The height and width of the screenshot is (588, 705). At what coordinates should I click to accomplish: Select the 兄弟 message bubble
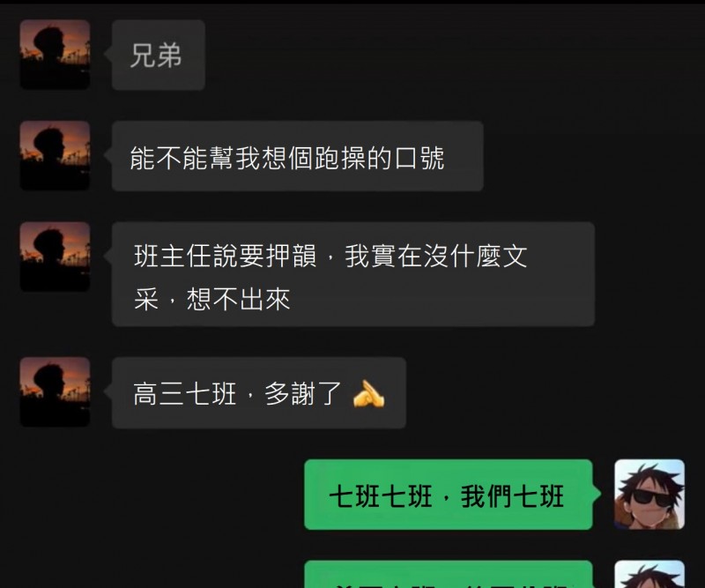(159, 55)
